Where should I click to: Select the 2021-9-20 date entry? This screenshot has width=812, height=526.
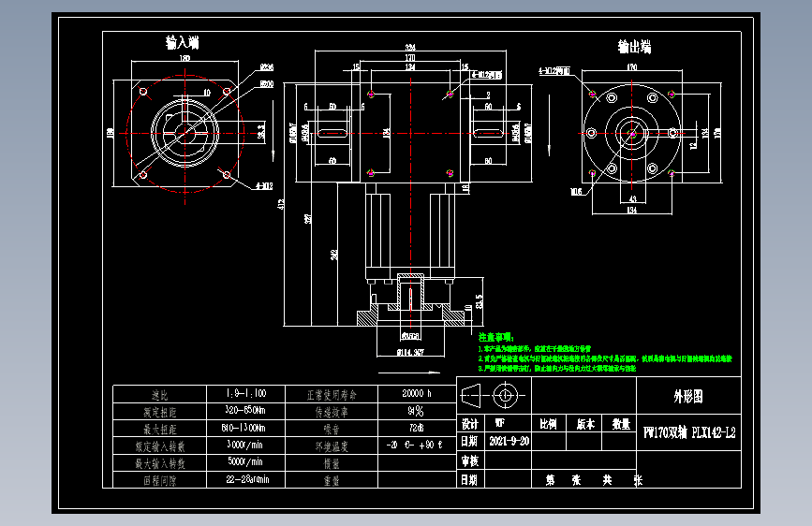pos(509,441)
